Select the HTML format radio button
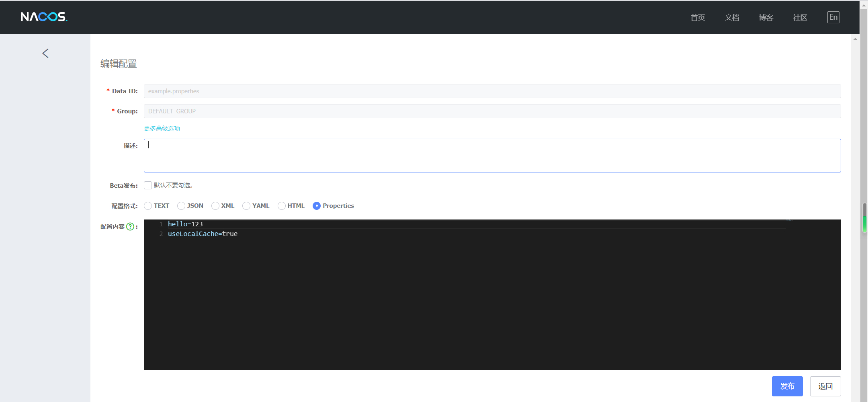Viewport: 868px width, 402px height. [x=282, y=206]
